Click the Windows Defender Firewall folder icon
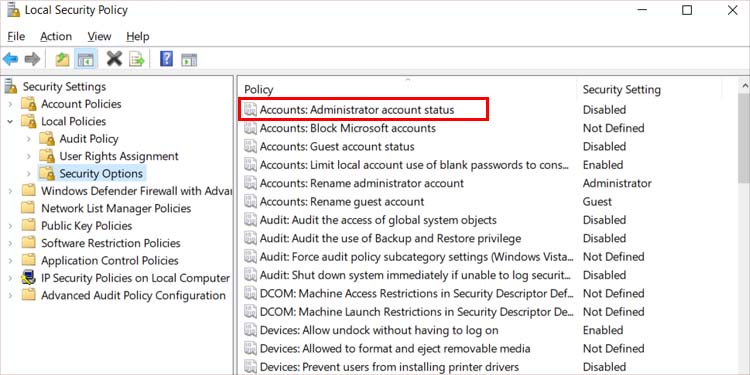750x375 pixels. pos(29,191)
